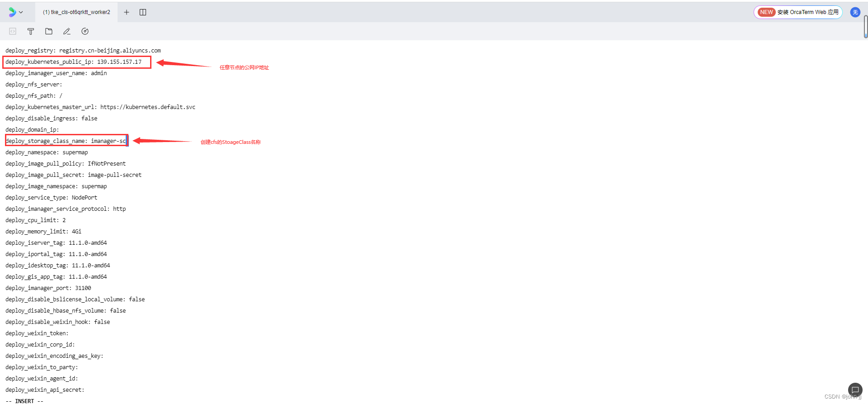Click the deploy_idesktop_tag line

(58, 265)
